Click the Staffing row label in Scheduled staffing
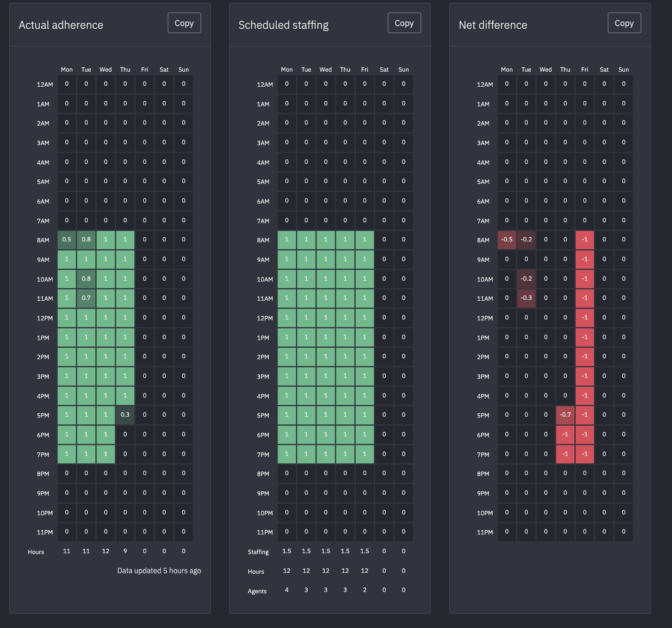This screenshot has height=628, width=672. coord(258,552)
